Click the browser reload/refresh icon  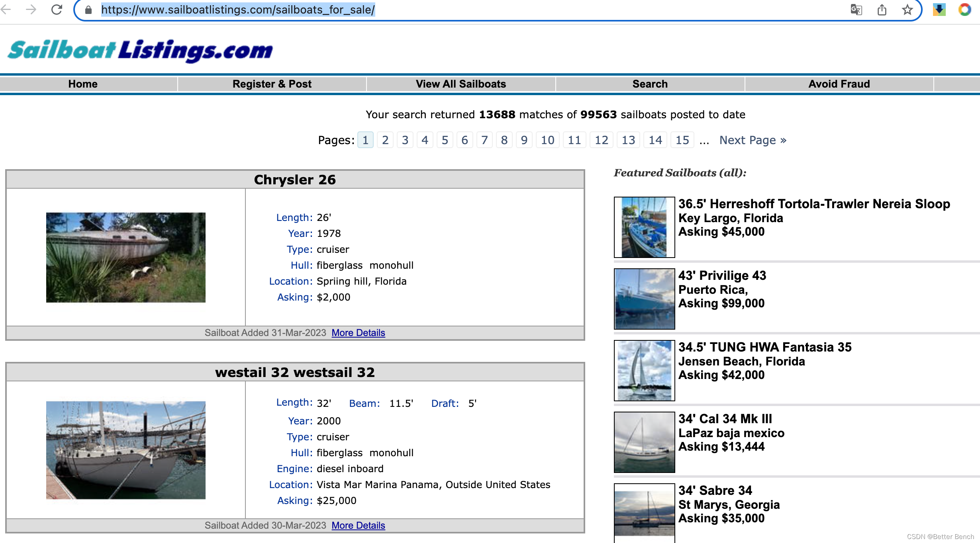click(57, 10)
